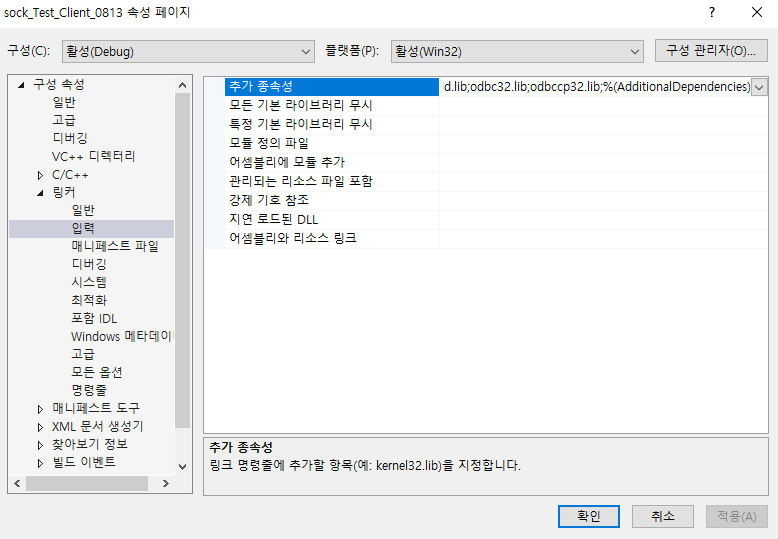This screenshot has height=539, width=778.
Task: Select 매니페스트 파일 under 링커
Action: [x=115, y=246]
